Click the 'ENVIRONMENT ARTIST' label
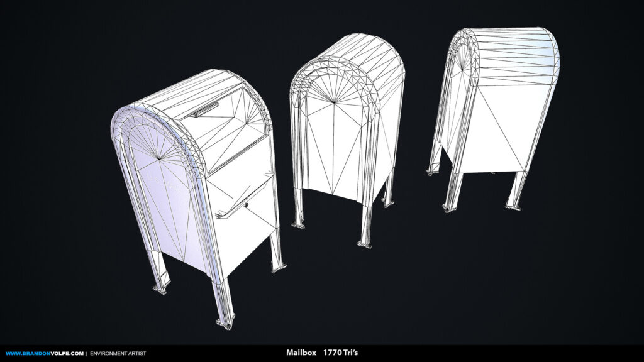This screenshot has height=362, width=644. click(118, 353)
